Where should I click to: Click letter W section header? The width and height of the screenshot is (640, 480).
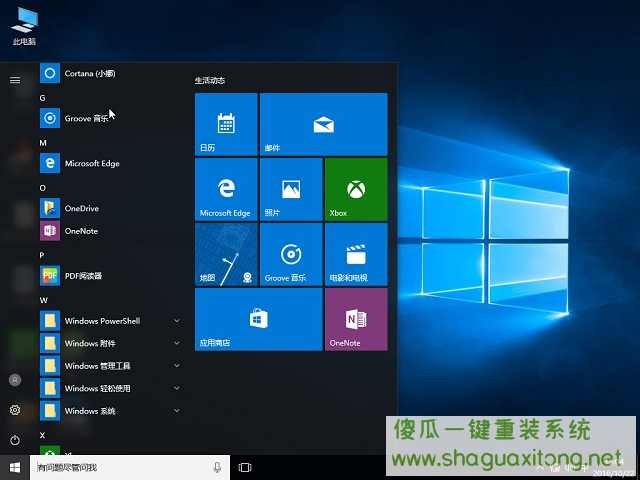[43, 300]
